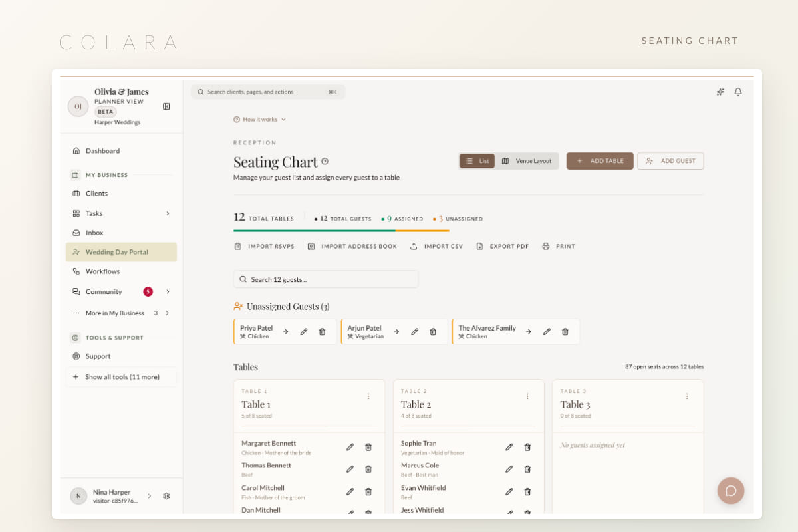Viewport: 798px width, 532px height.
Task: Remove Margaret Bennett from Table 1
Action: pos(368,447)
